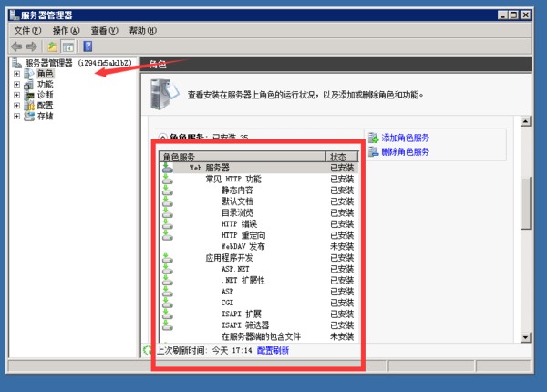This screenshot has height=392, width=547.
Task: Click the 删除角色服务 icon
Action: point(373,151)
